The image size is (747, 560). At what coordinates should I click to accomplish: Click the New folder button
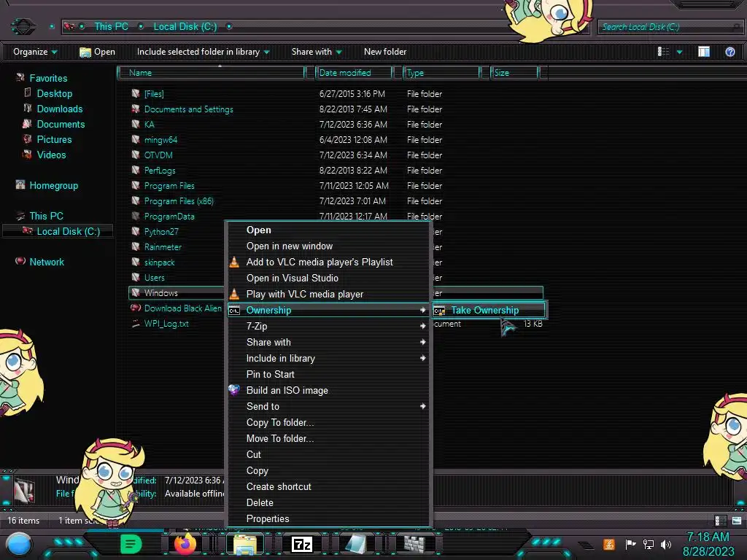385,52
